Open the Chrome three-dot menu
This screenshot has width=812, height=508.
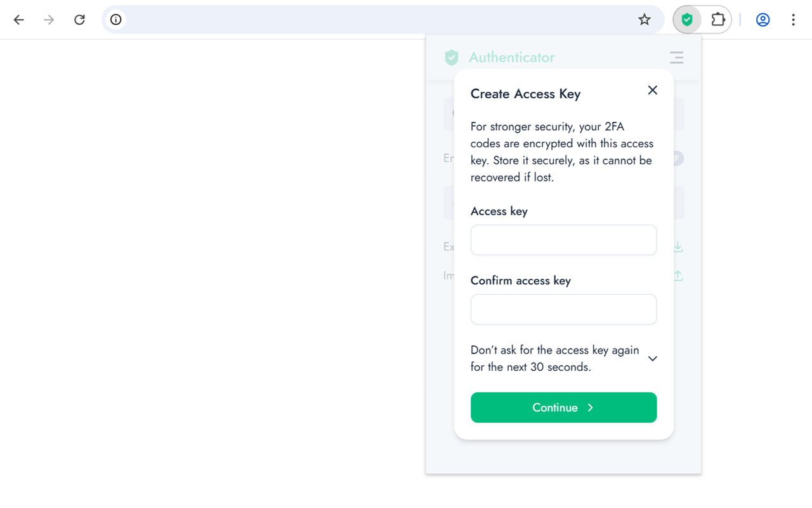coord(793,20)
